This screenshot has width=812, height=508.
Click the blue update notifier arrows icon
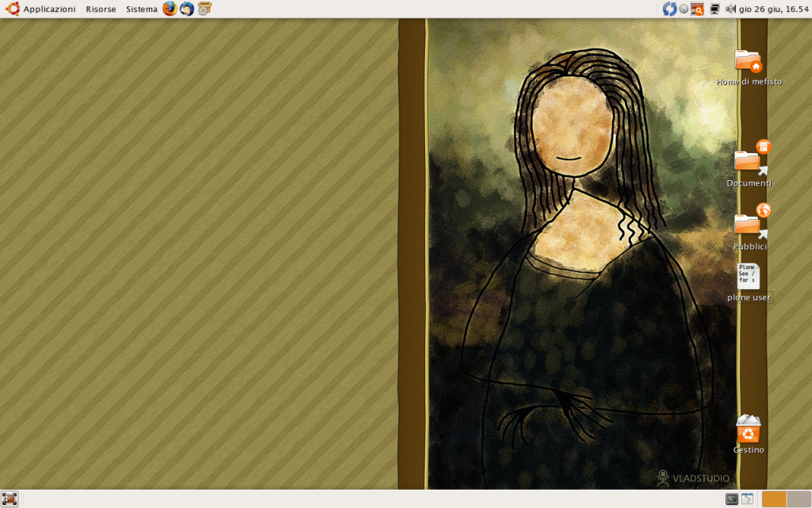[669, 9]
